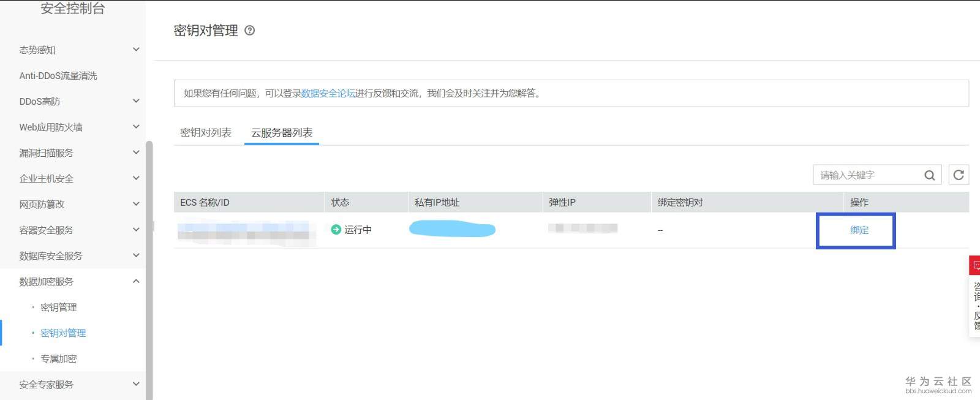This screenshot has height=400, width=980.
Task: Open 数据安全论坛 link
Action: point(328,93)
